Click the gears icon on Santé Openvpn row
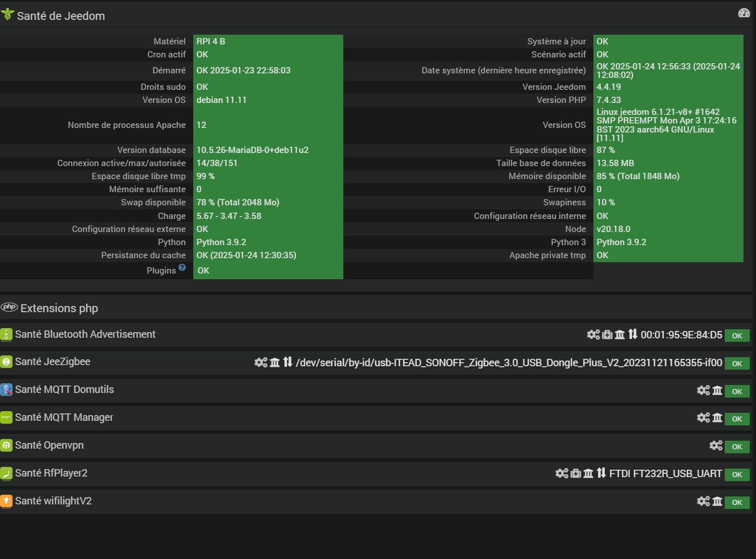756x559 pixels. (x=716, y=445)
